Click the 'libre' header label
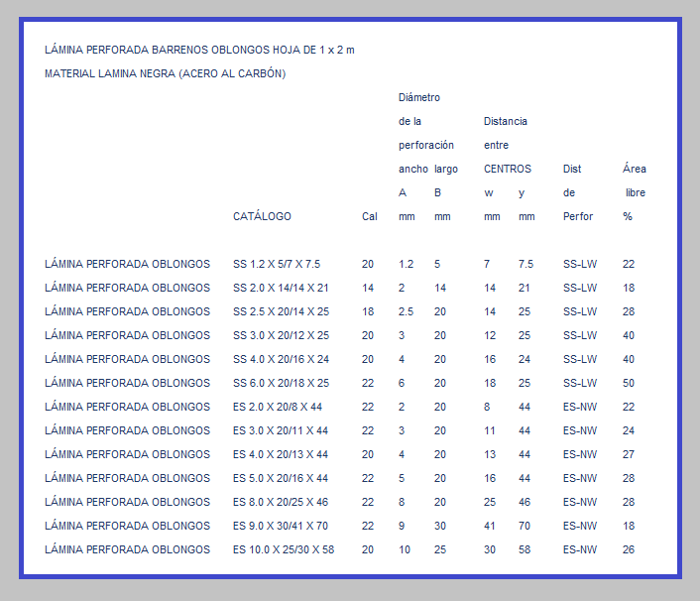The width and height of the screenshot is (700, 601). (636, 192)
